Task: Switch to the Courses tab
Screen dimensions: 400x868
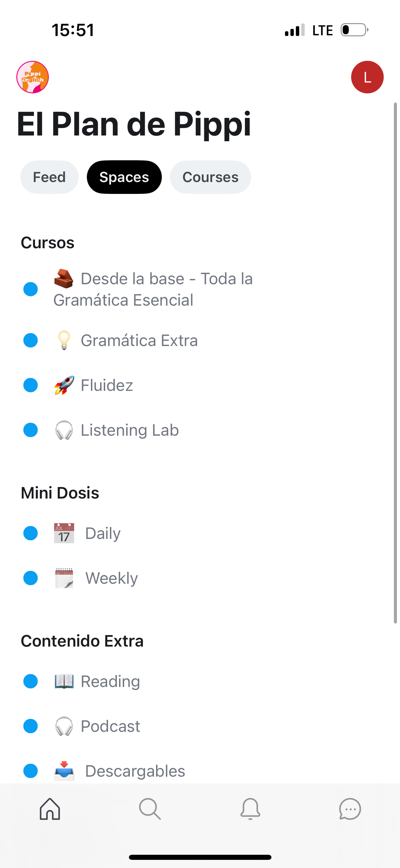Action: coord(210,177)
